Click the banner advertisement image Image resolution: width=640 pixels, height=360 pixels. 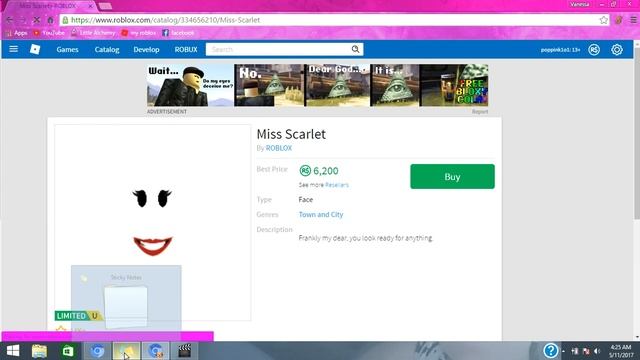click(318, 85)
